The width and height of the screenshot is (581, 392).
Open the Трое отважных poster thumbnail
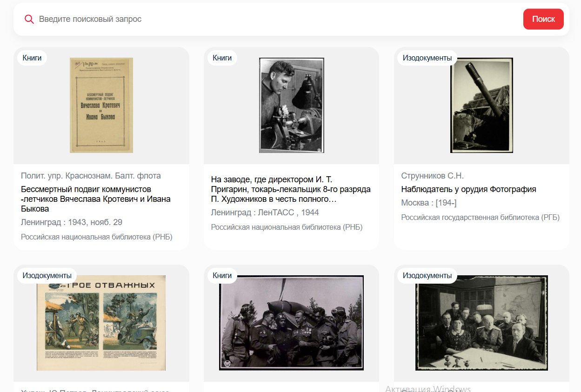101,323
